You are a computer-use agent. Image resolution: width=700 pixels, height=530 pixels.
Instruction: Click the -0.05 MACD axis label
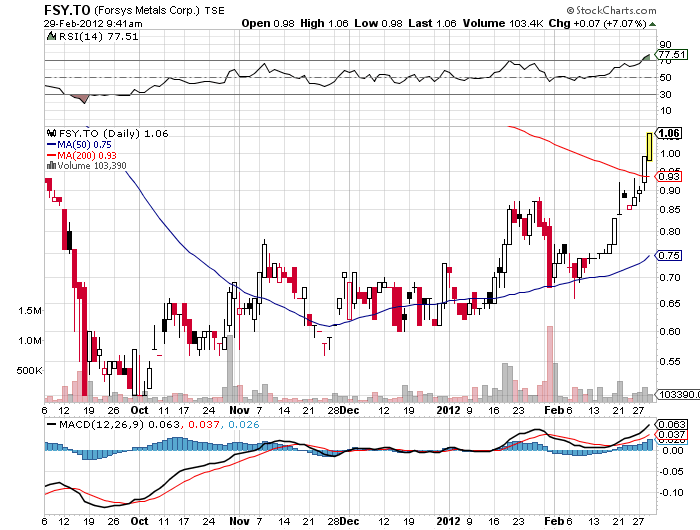tap(671, 472)
